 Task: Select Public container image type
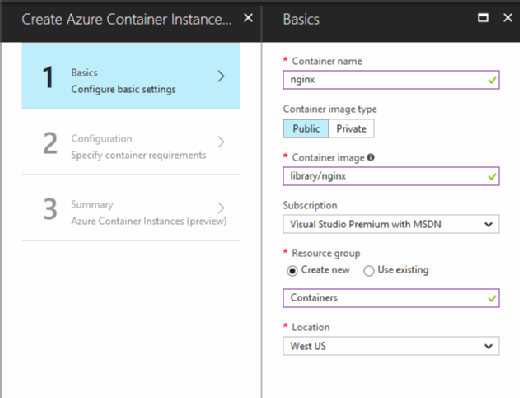[x=306, y=129]
